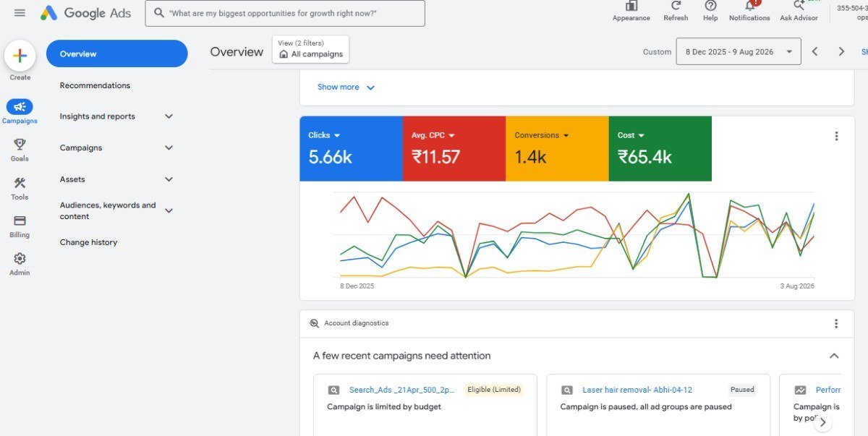Click the search magnifier icon
Viewport: 868px width, 436px height.
pos(159,13)
